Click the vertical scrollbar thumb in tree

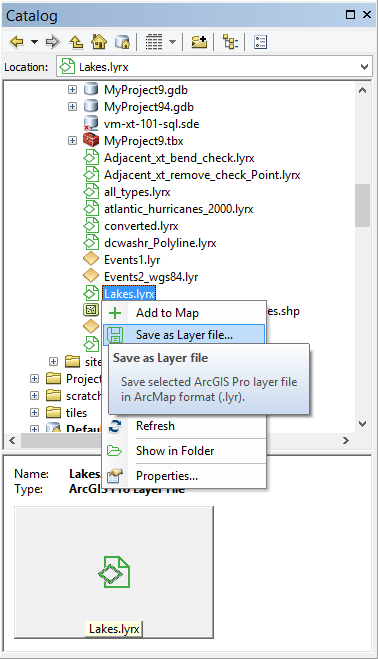point(362,206)
